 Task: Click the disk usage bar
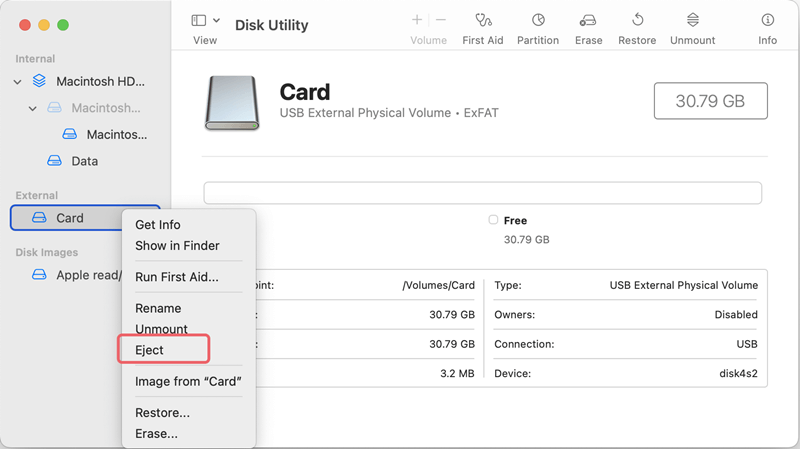pos(483,193)
